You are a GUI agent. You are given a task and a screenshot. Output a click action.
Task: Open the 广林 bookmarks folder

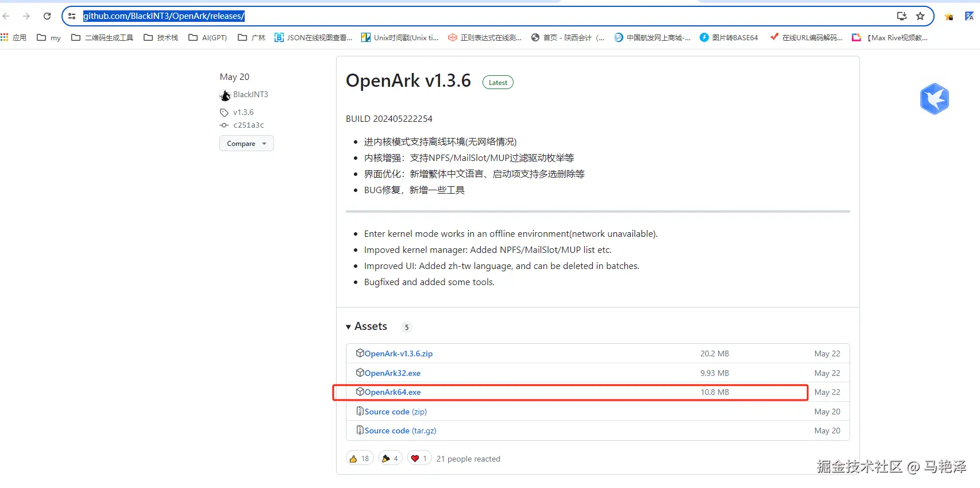[252, 37]
